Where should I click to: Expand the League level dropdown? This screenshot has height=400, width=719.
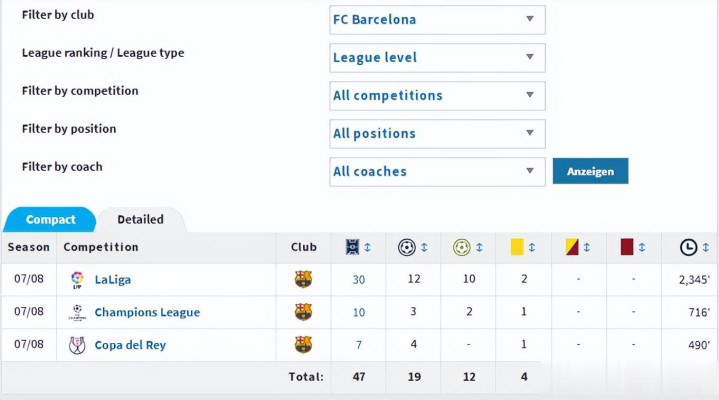click(437, 58)
